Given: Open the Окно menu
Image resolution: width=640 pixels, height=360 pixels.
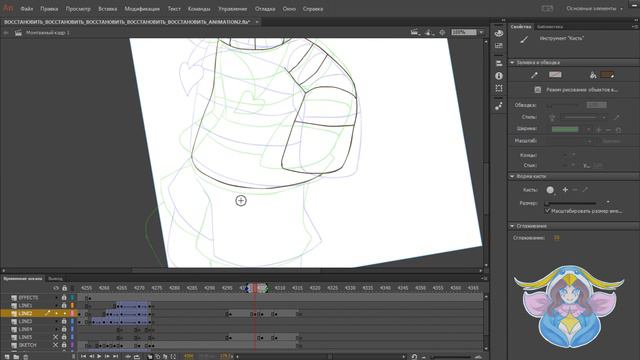Looking at the screenshot, I should pos(289,9).
